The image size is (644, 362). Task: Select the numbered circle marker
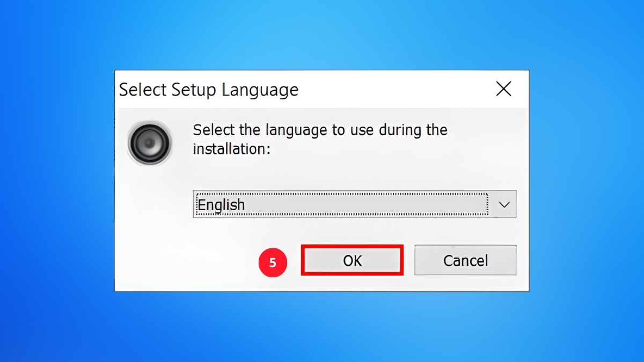click(x=273, y=262)
